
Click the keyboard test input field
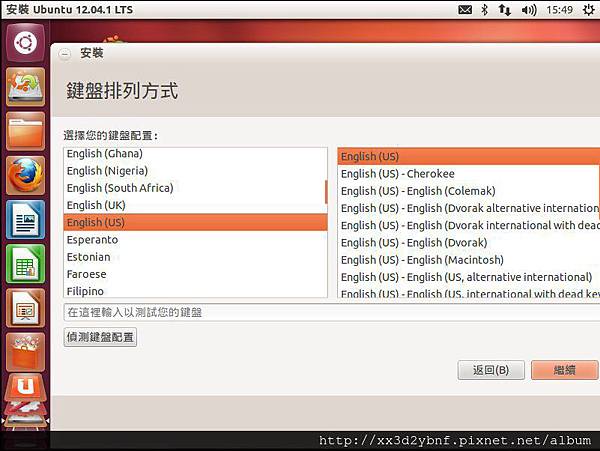[332, 313]
